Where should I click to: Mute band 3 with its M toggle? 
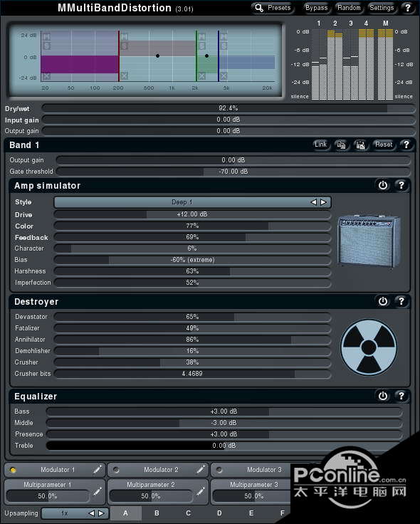pos(202,36)
